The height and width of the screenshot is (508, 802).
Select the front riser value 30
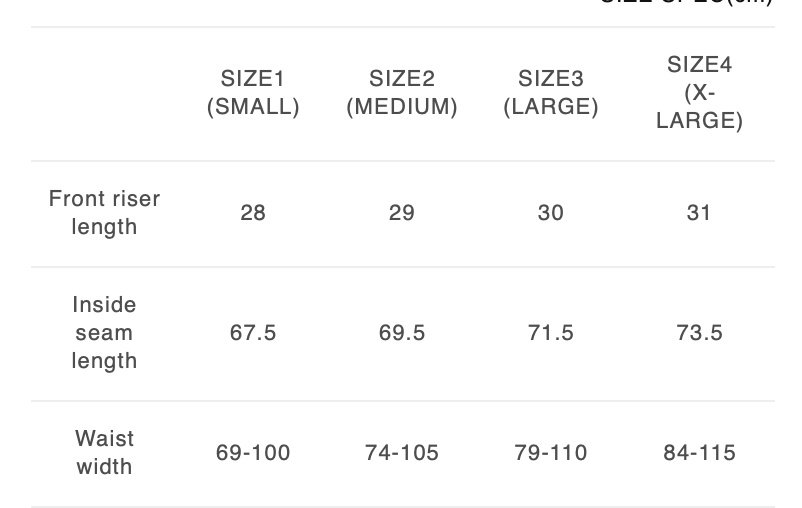pos(551,212)
